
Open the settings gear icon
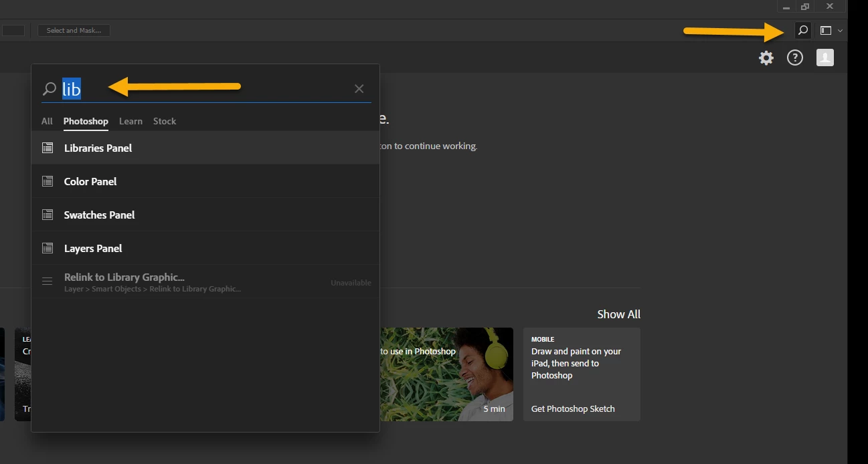point(766,58)
